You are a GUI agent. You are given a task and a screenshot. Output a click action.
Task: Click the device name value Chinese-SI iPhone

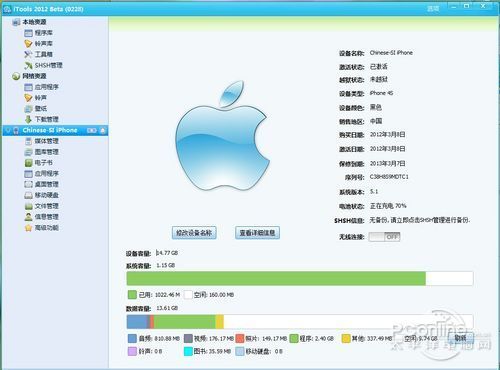pos(391,53)
